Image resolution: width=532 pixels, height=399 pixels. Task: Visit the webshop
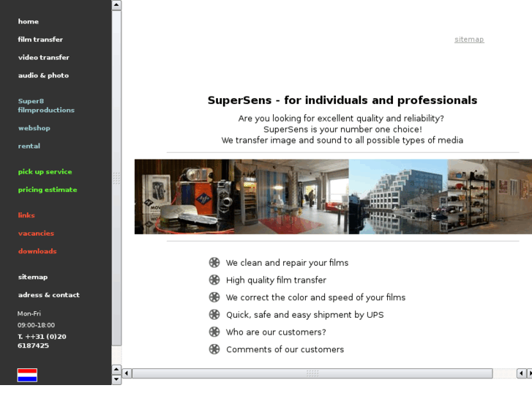[34, 128]
